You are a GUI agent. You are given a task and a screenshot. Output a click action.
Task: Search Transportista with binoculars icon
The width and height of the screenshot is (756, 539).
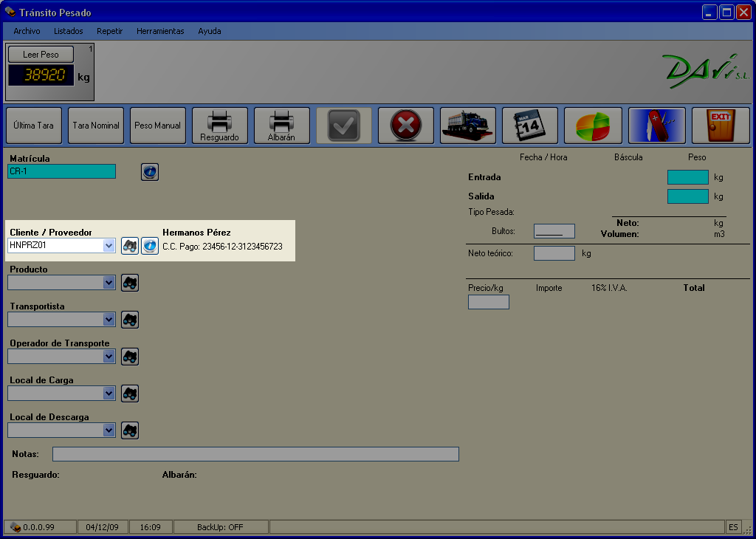(130, 320)
